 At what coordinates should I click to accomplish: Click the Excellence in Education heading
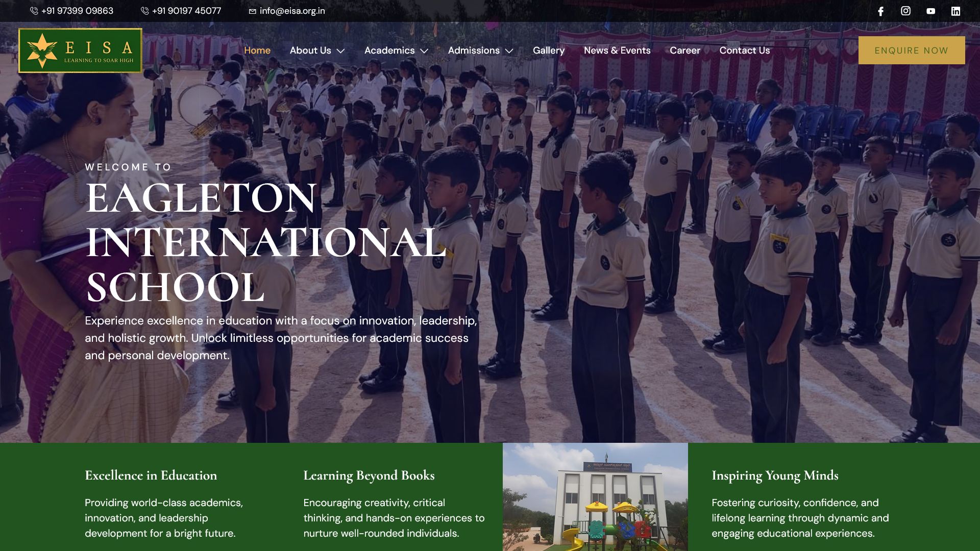click(x=151, y=475)
